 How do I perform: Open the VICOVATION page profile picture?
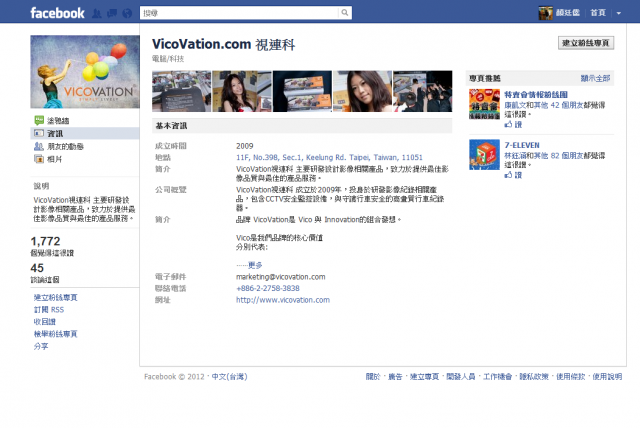click(x=85, y=72)
